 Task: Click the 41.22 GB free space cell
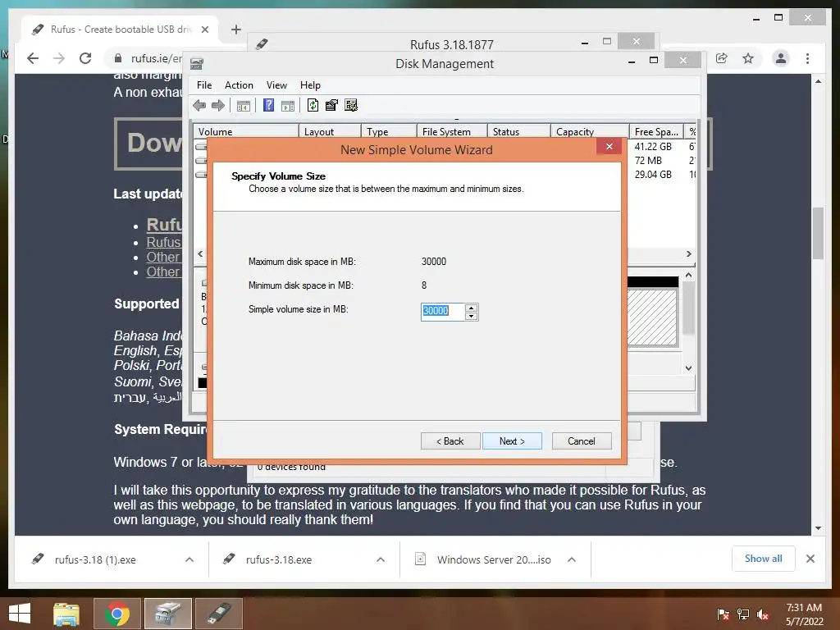pos(652,146)
